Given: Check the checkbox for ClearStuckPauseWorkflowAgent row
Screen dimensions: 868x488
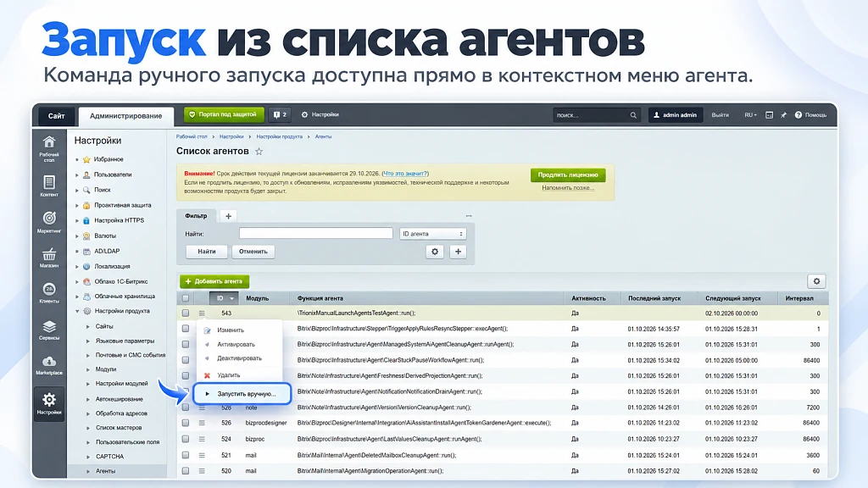Looking at the screenshot, I should (186, 360).
